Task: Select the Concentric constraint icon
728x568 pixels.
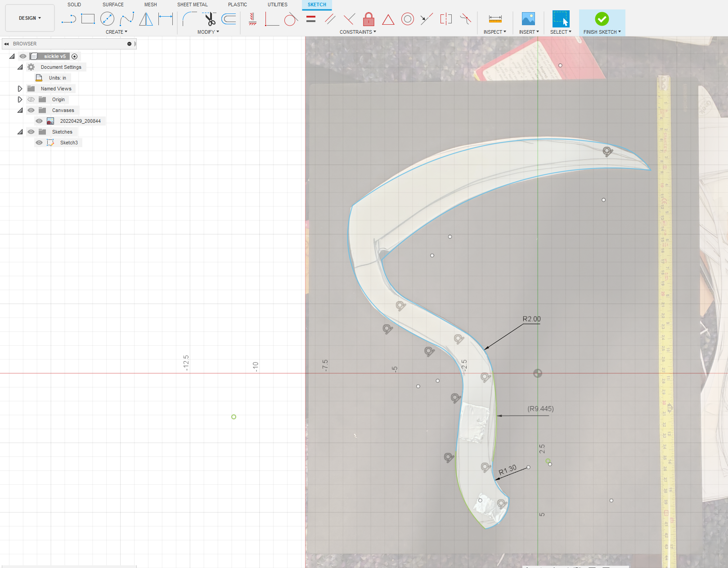Action: point(407,19)
